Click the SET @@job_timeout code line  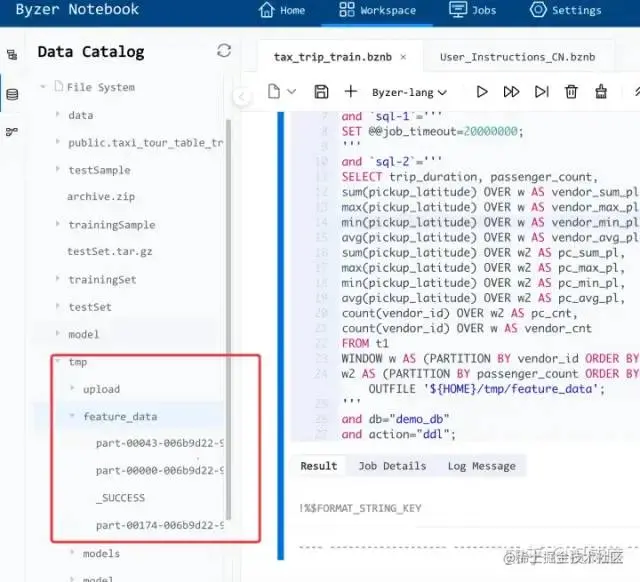coord(433,131)
